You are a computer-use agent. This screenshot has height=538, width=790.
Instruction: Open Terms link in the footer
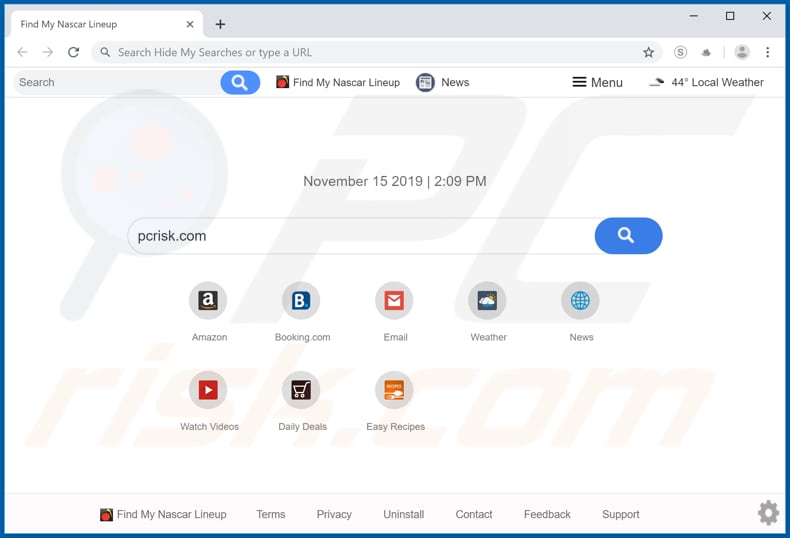tap(271, 514)
